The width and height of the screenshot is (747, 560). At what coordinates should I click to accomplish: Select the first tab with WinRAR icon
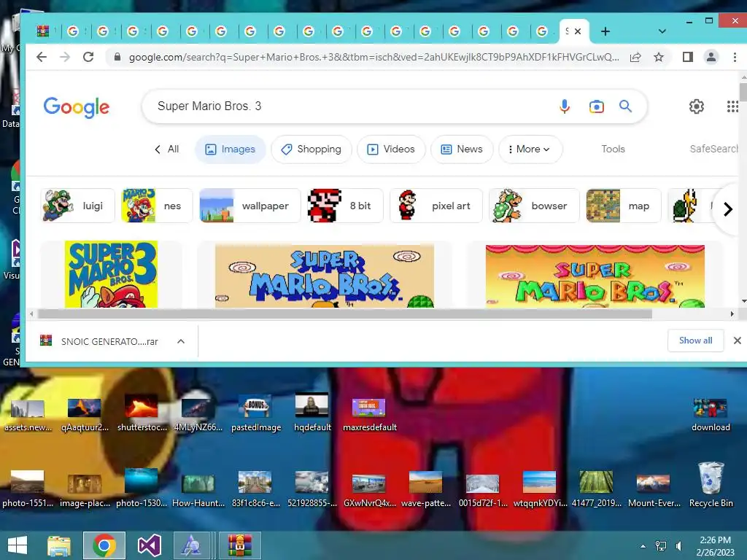44,31
